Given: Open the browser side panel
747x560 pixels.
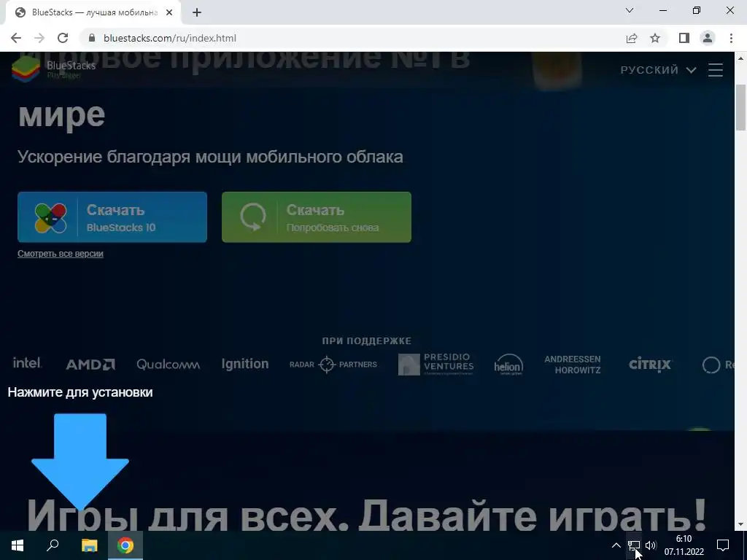Looking at the screenshot, I should point(684,38).
